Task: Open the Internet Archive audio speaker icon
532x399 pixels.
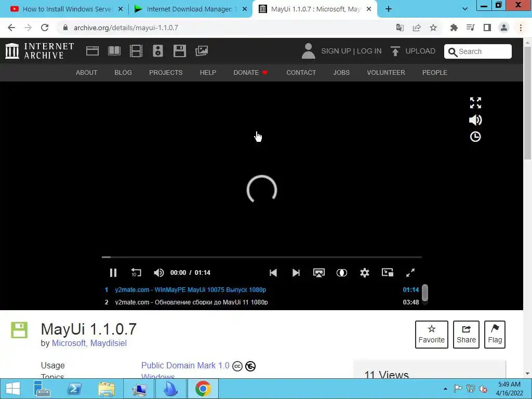Action: click(158, 51)
